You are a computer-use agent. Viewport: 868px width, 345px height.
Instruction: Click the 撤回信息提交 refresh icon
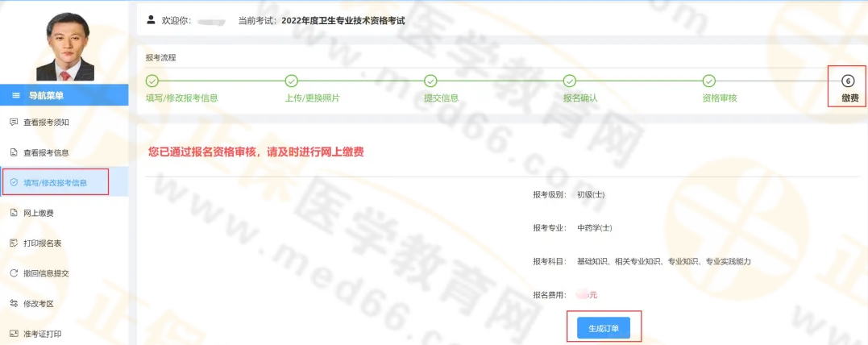(13, 273)
